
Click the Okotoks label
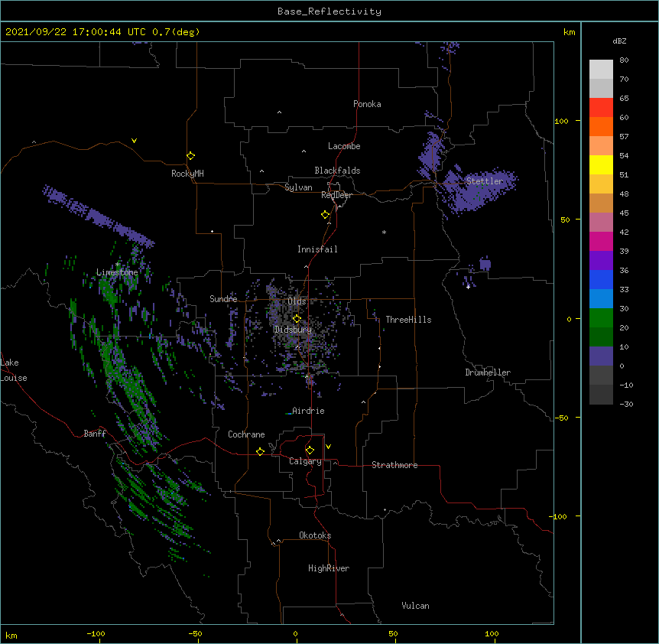[315, 535]
